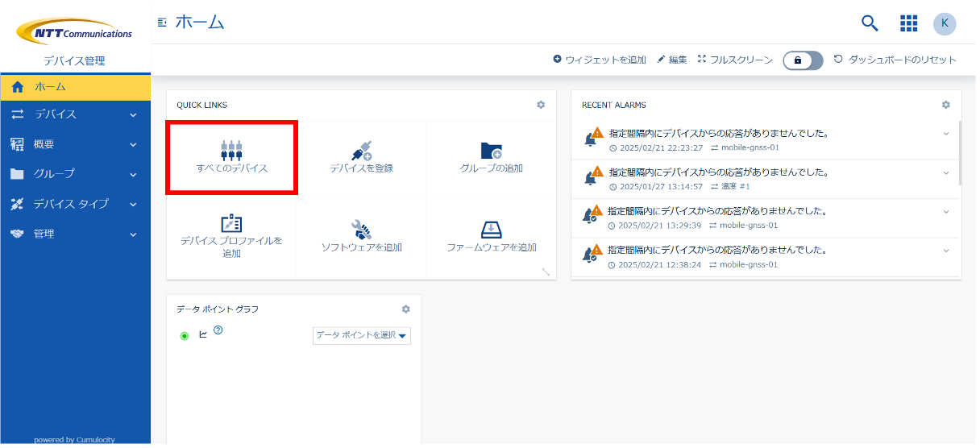The width and height of the screenshot is (980, 448).
Task: Click the help question mark in data point graph
Action: (218, 330)
